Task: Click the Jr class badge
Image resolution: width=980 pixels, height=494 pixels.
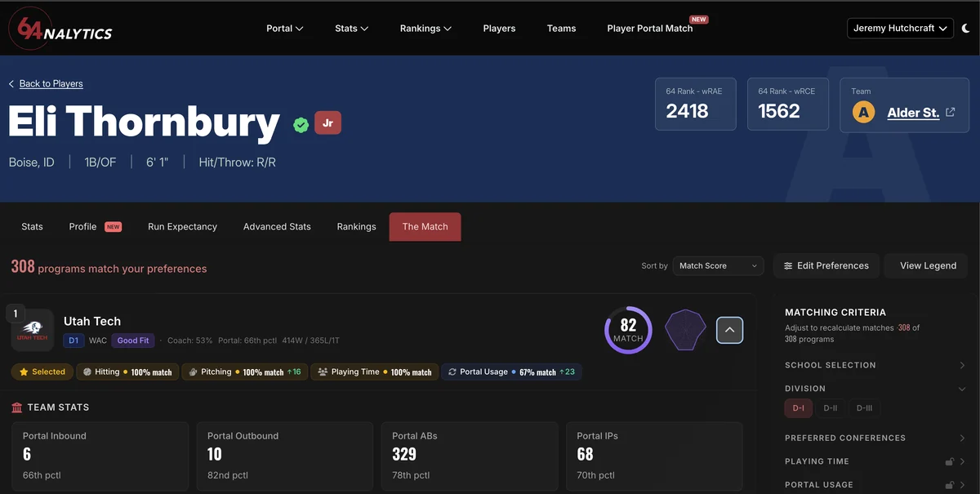Action: coord(327,123)
